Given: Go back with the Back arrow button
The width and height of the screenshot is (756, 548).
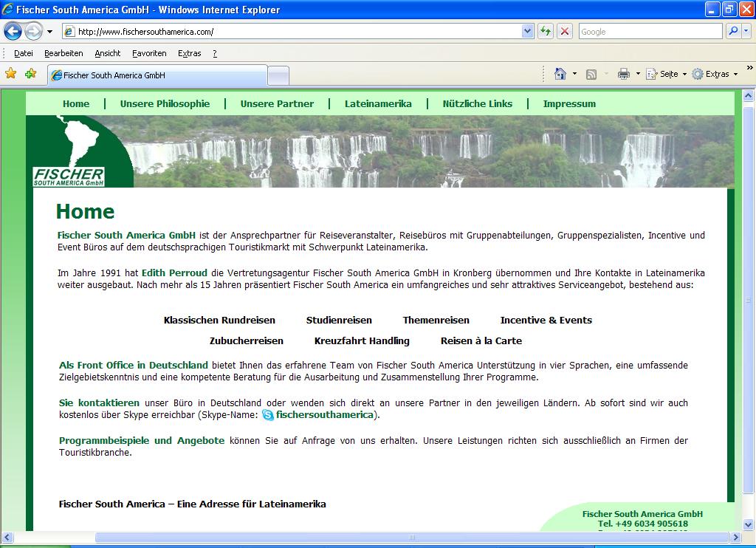Looking at the screenshot, I should pyautogui.click(x=13, y=32).
